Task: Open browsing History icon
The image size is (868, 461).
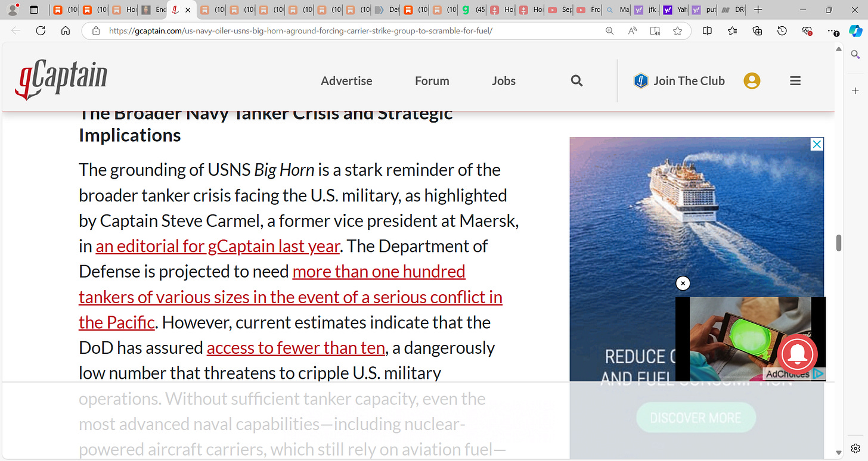Action: coord(782,31)
